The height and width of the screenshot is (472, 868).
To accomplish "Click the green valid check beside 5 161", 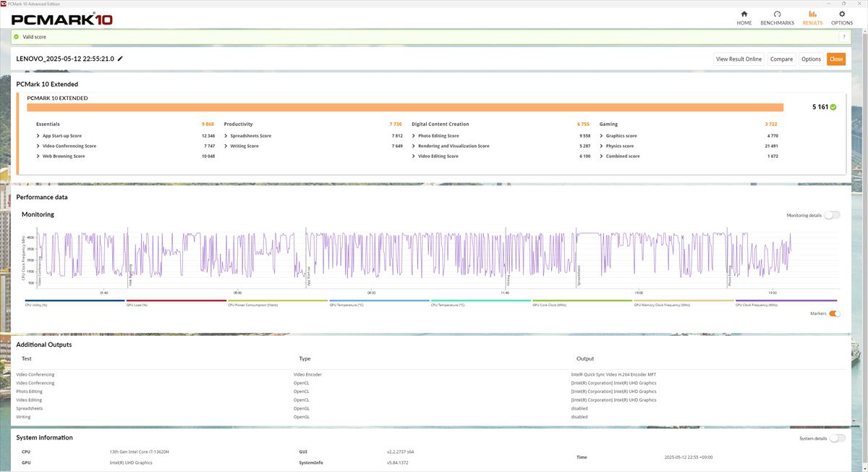I will coord(833,106).
